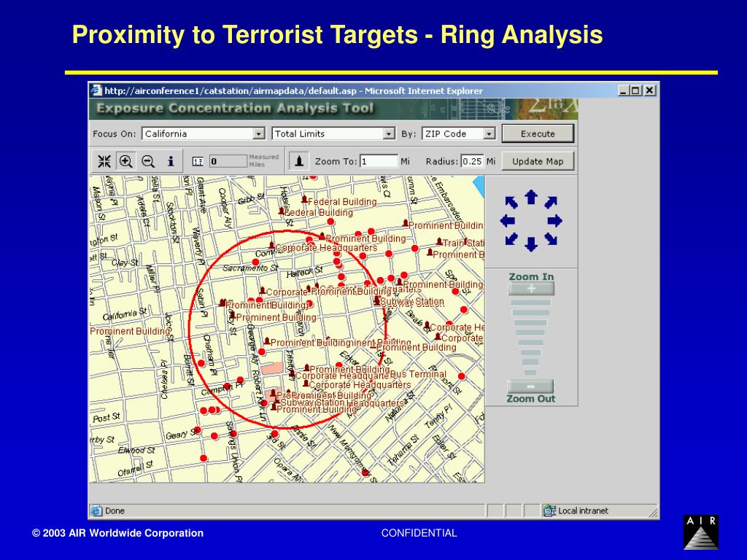Pan the map east with right arrow

pos(555,221)
